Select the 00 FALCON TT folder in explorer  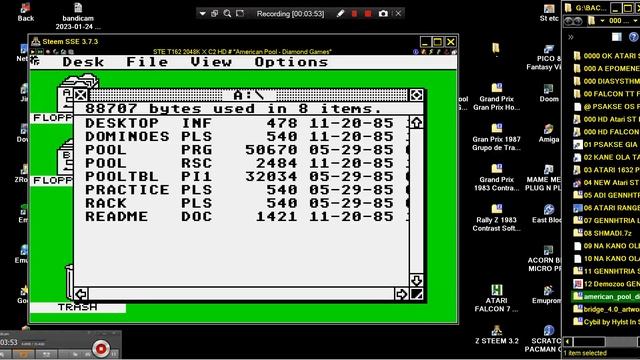pyautogui.click(x=606, y=94)
